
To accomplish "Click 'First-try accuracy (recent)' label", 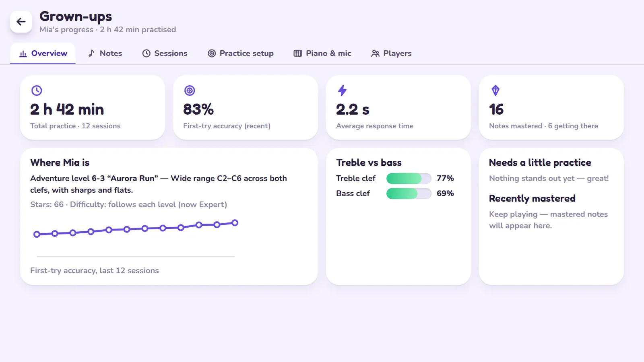I will point(227,126).
